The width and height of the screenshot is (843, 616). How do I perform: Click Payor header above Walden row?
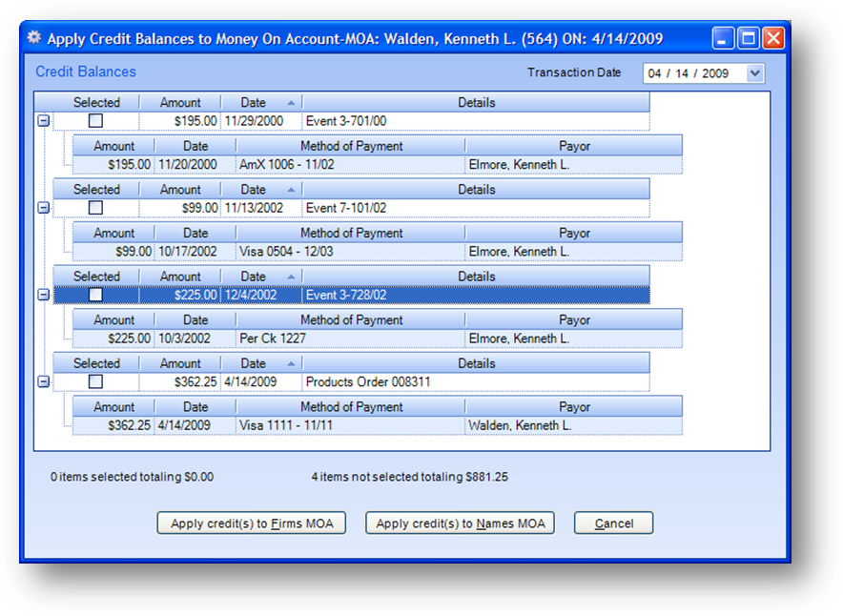pyautogui.click(x=574, y=407)
